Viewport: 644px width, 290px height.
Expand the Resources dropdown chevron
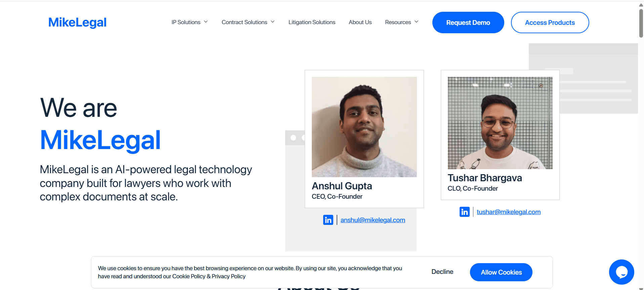click(x=417, y=22)
